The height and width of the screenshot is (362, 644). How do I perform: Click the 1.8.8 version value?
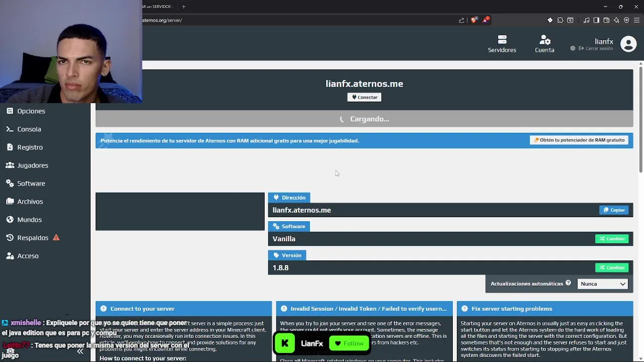280,267
